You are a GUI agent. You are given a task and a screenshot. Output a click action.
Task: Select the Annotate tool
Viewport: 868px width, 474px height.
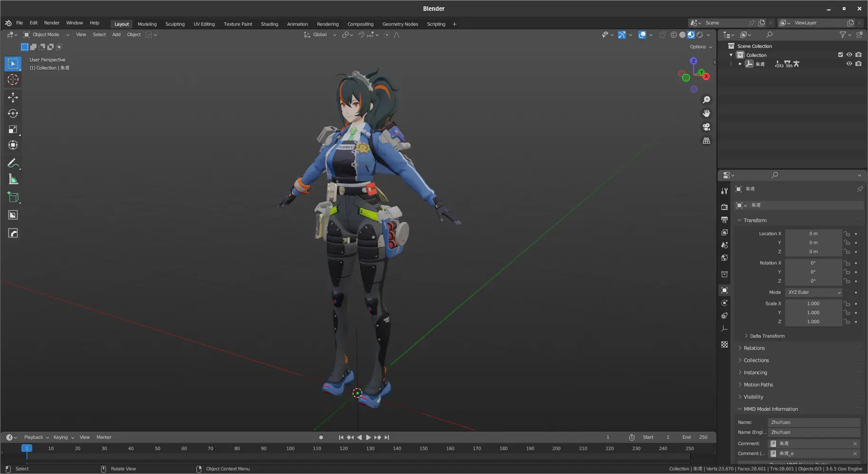pyautogui.click(x=13, y=164)
